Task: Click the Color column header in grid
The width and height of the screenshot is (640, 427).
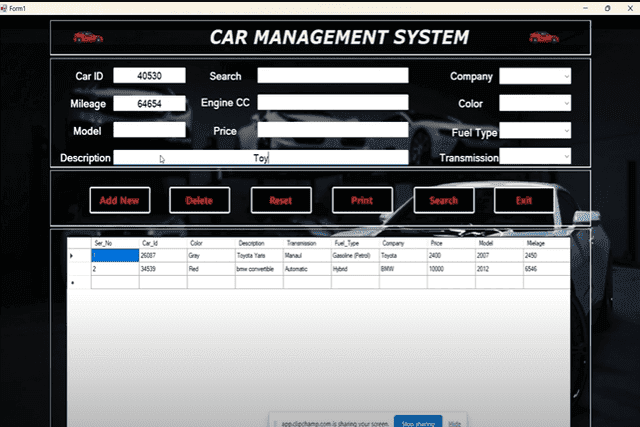Action: point(211,243)
